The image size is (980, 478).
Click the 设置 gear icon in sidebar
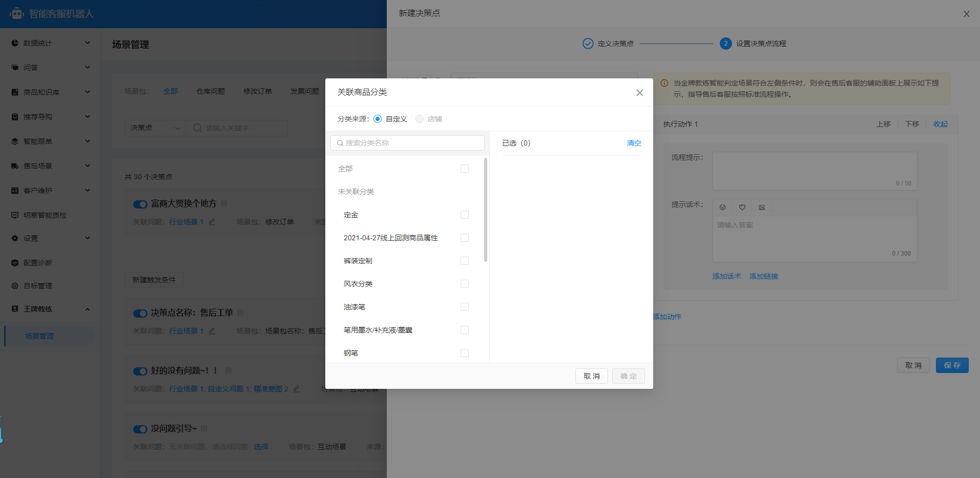pyautogui.click(x=15, y=238)
